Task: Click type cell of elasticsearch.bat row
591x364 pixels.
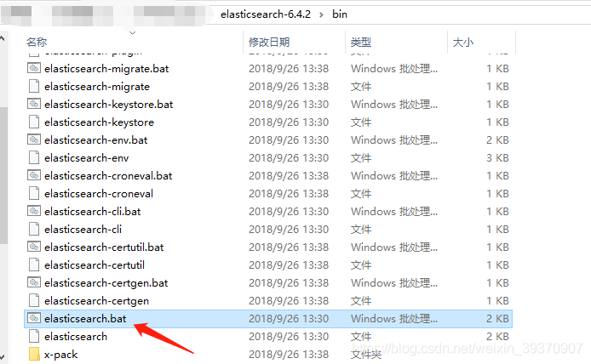Action: coord(394,319)
